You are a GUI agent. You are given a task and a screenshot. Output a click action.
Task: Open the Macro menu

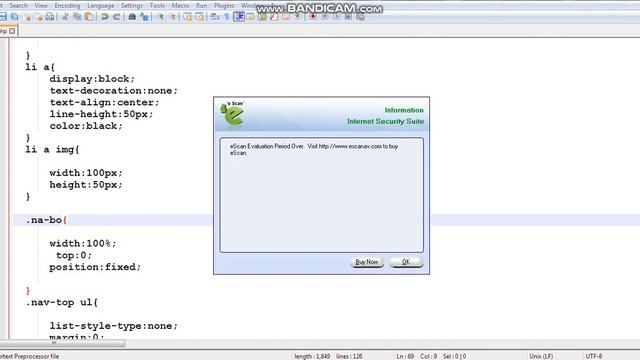click(180, 5)
